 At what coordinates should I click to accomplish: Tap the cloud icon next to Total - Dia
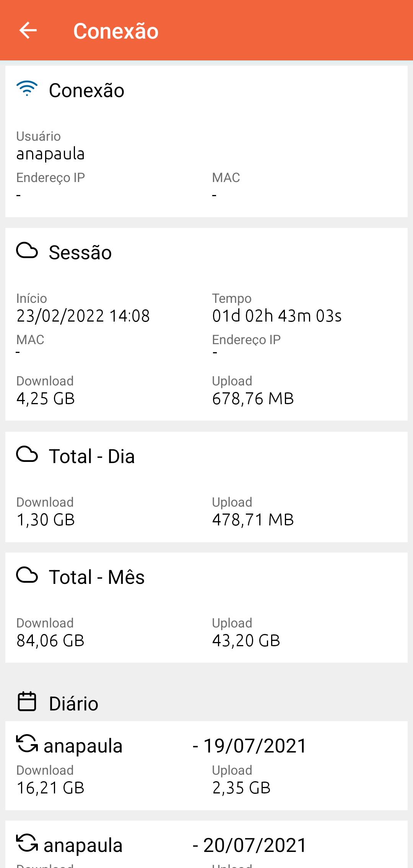27,455
